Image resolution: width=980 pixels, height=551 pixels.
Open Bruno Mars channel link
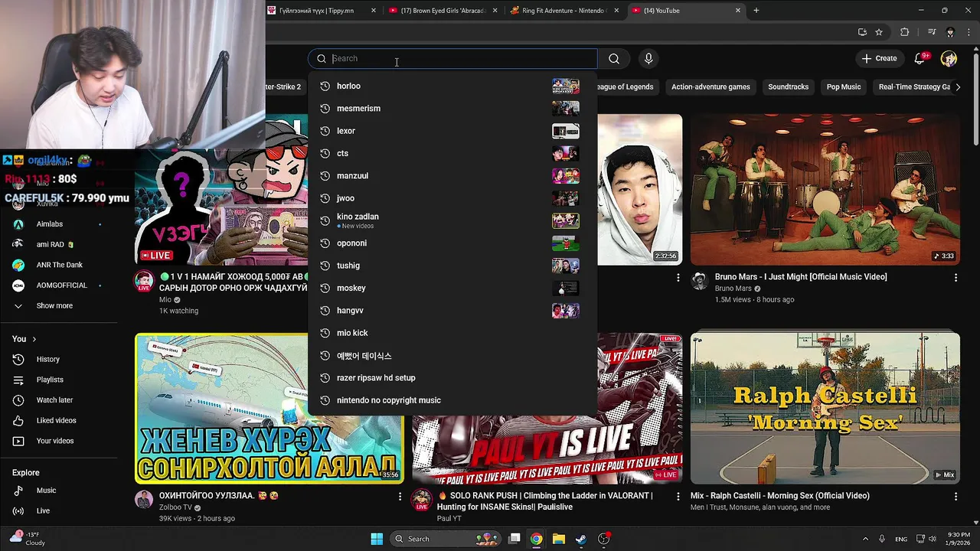coord(733,289)
